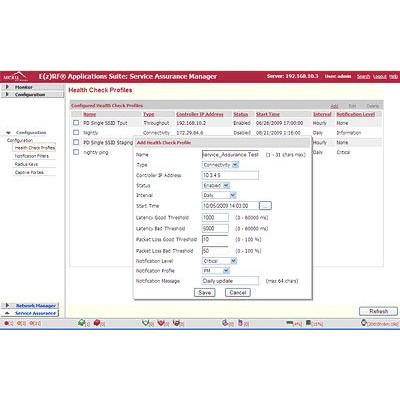
Task: Open the Interval dropdown showing Daily
Action: coord(219,195)
